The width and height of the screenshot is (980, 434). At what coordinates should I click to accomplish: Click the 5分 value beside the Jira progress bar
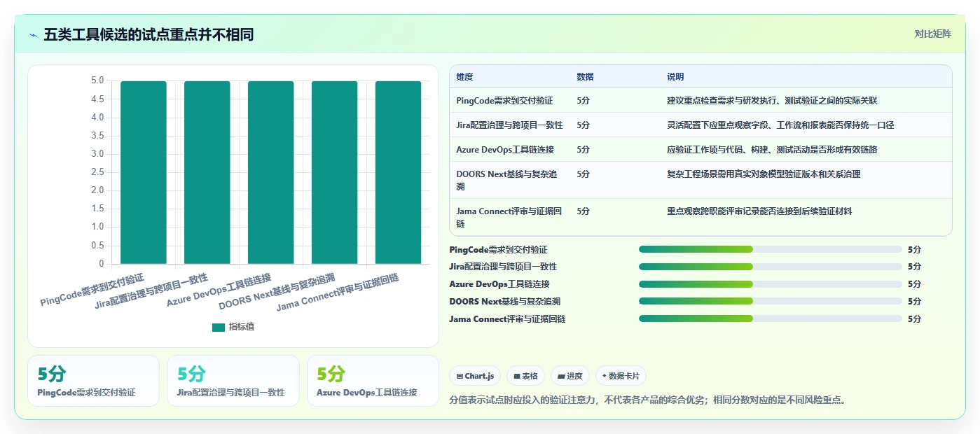[914, 267]
